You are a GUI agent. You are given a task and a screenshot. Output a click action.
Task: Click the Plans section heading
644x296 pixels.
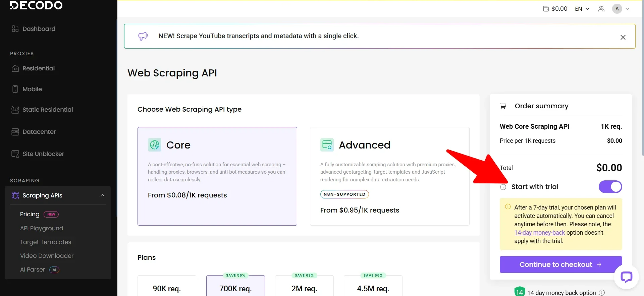pyautogui.click(x=147, y=257)
